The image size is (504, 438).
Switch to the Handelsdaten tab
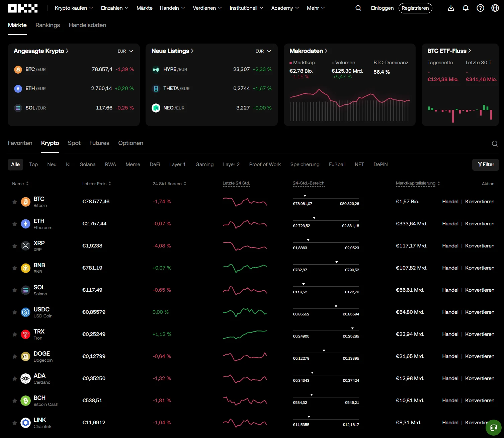87,25
